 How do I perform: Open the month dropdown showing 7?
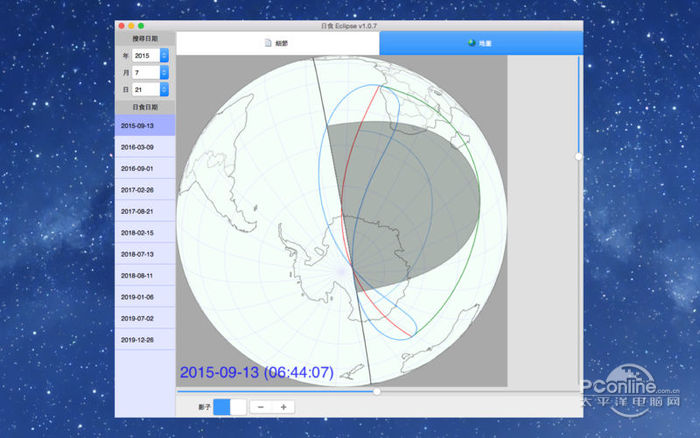[150, 72]
